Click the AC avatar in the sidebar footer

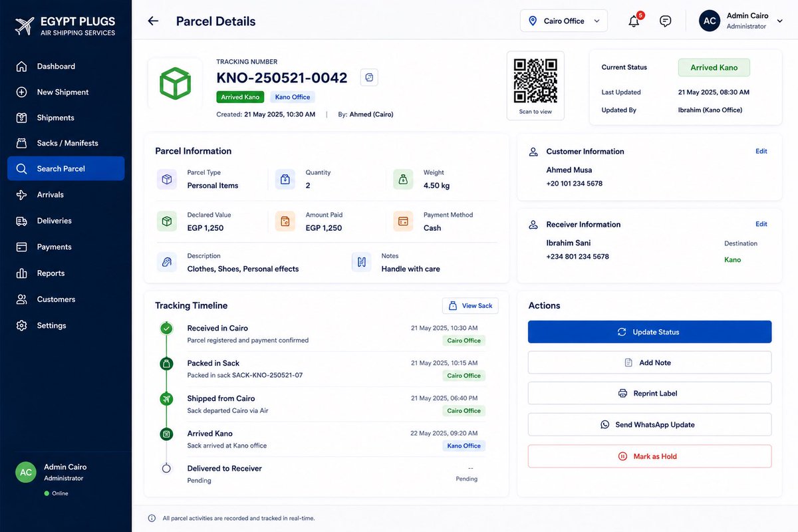(x=26, y=472)
